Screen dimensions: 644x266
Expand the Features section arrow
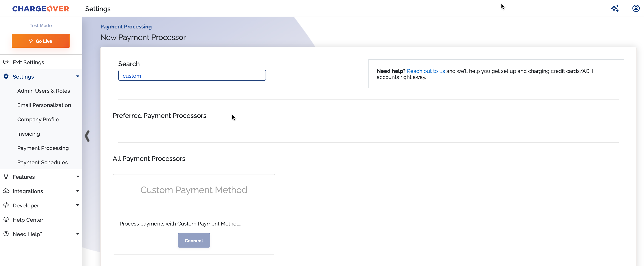coord(78,176)
